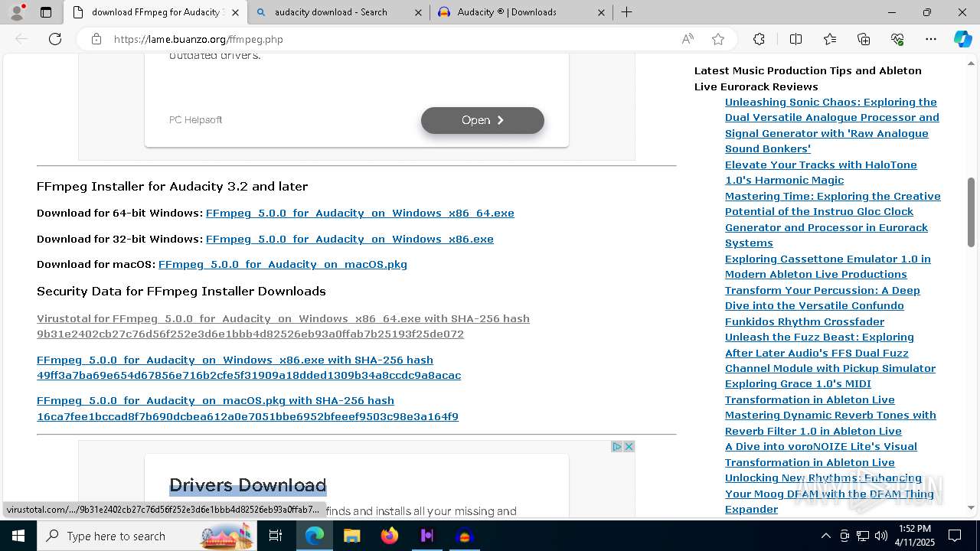Open Exploring Grace 1.0's MIDI article
980x551 pixels.
(810, 392)
